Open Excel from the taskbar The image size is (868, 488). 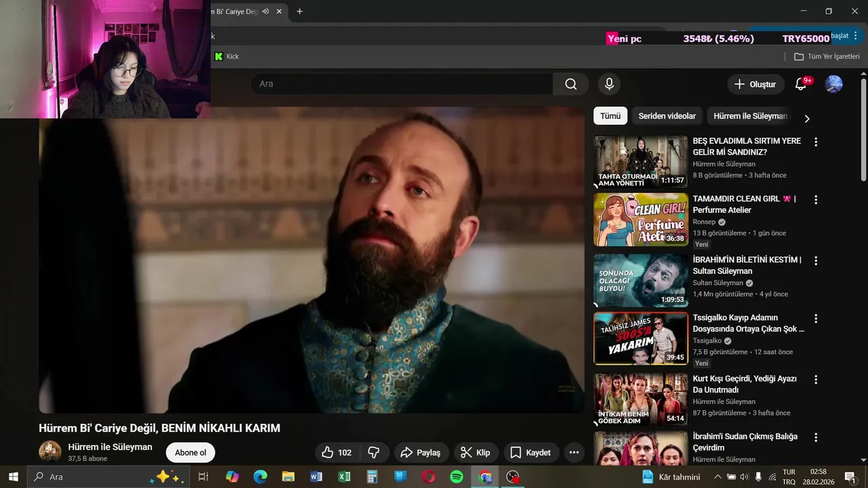click(x=344, y=476)
